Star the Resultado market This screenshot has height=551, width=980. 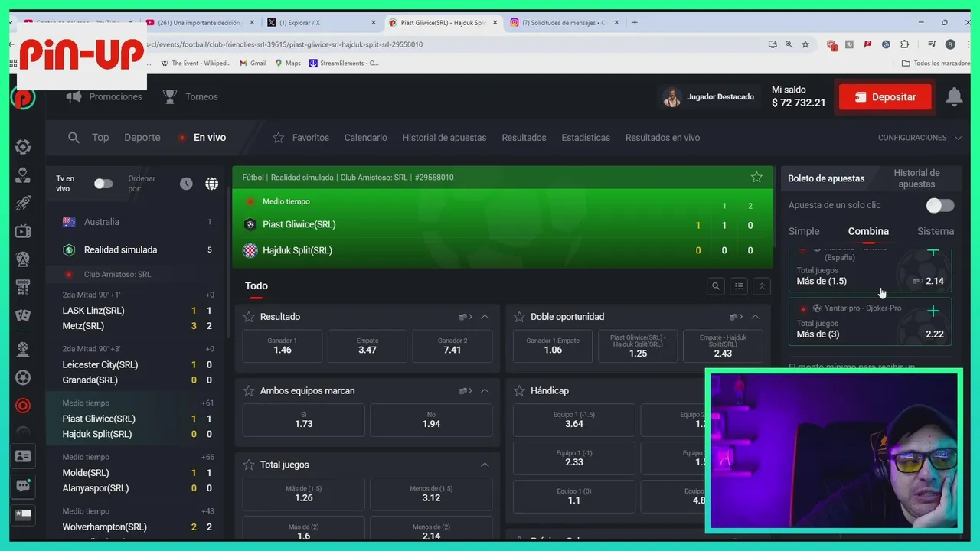point(249,317)
